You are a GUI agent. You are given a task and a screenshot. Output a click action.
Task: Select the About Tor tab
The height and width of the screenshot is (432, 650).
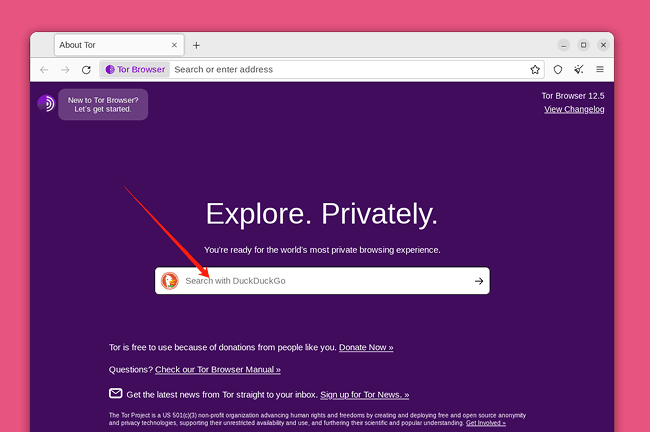point(119,45)
